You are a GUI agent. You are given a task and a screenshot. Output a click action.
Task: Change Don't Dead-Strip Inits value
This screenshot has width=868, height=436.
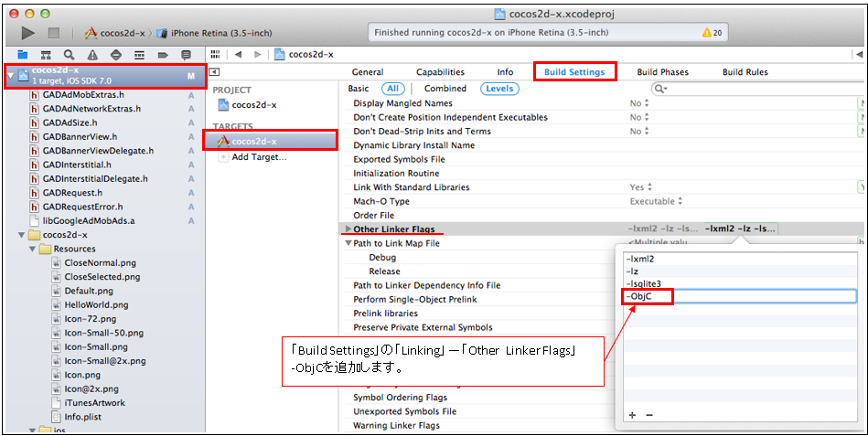point(639,131)
